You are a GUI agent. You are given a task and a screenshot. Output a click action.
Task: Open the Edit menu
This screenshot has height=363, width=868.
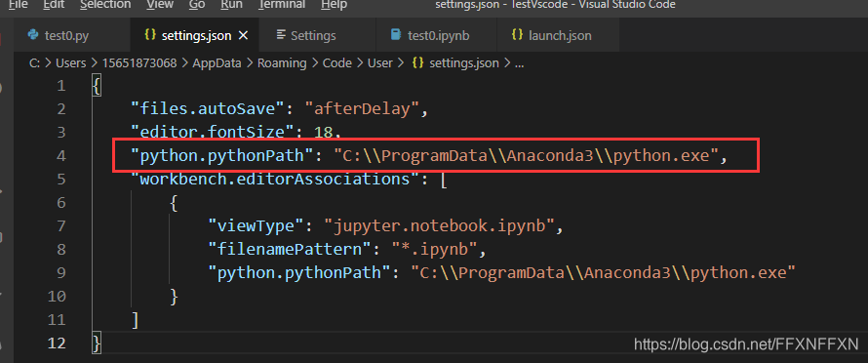point(53,5)
